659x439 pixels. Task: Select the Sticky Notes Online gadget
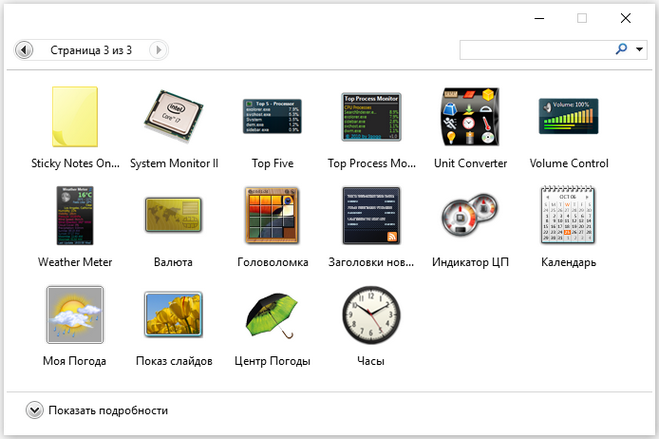pyautogui.click(x=75, y=118)
